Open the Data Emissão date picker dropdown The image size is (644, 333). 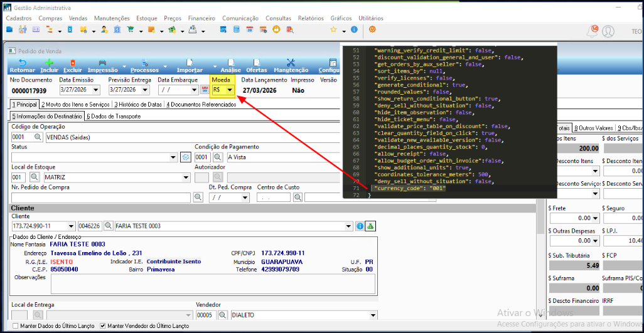[96, 90]
